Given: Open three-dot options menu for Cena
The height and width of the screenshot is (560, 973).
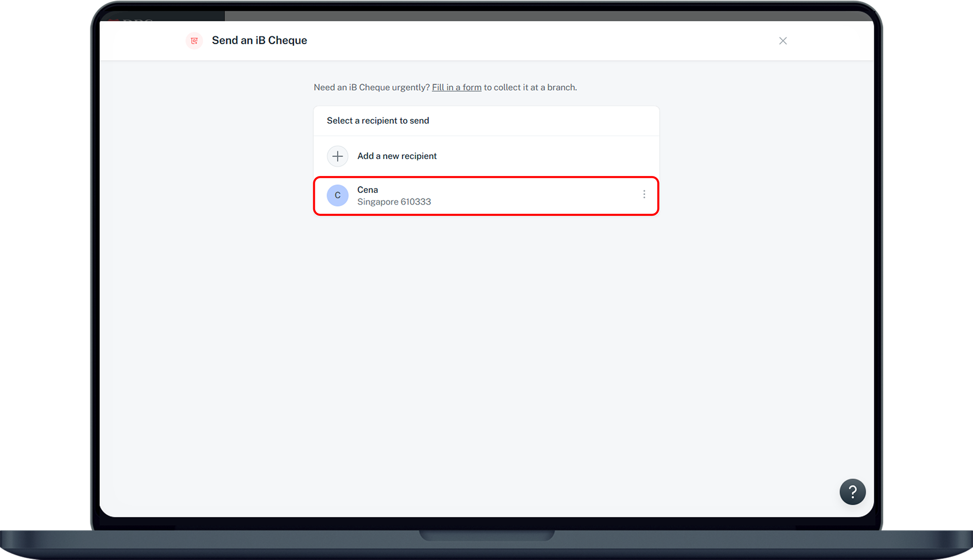Looking at the screenshot, I should click(644, 194).
